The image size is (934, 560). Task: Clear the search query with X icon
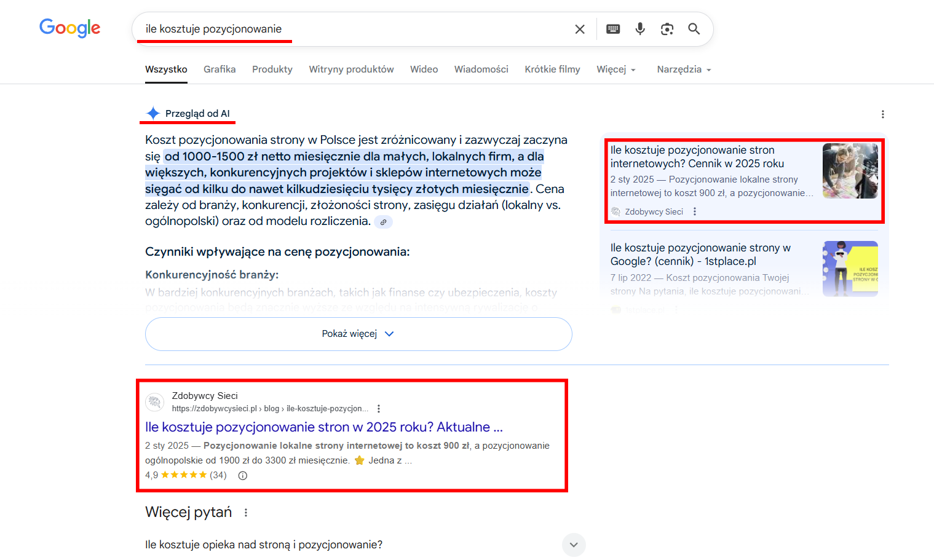click(579, 29)
